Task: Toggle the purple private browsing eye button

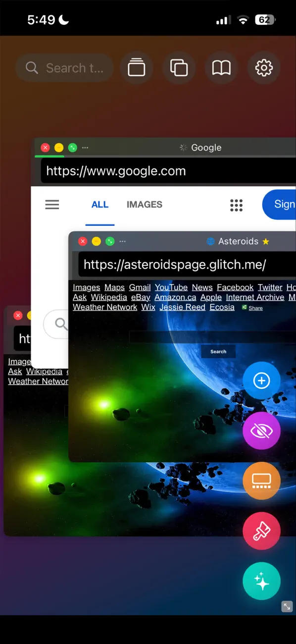Action: (261, 430)
